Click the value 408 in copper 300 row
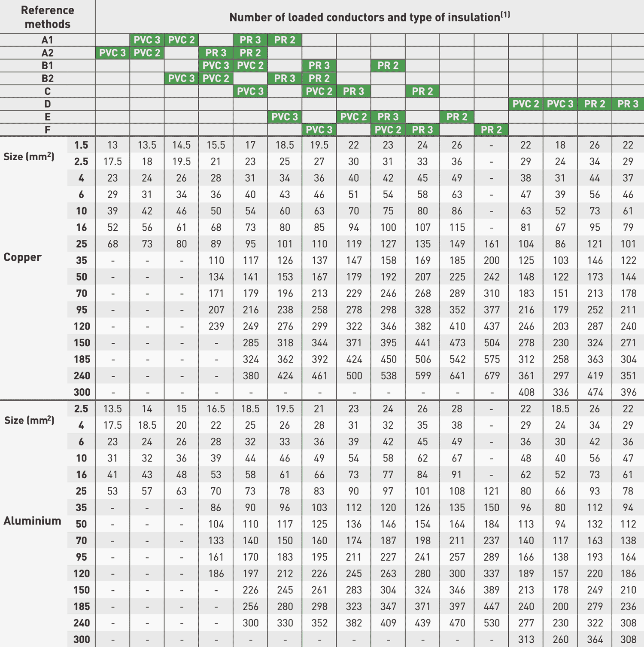This screenshot has width=644, height=647. pyautogui.click(x=526, y=392)
